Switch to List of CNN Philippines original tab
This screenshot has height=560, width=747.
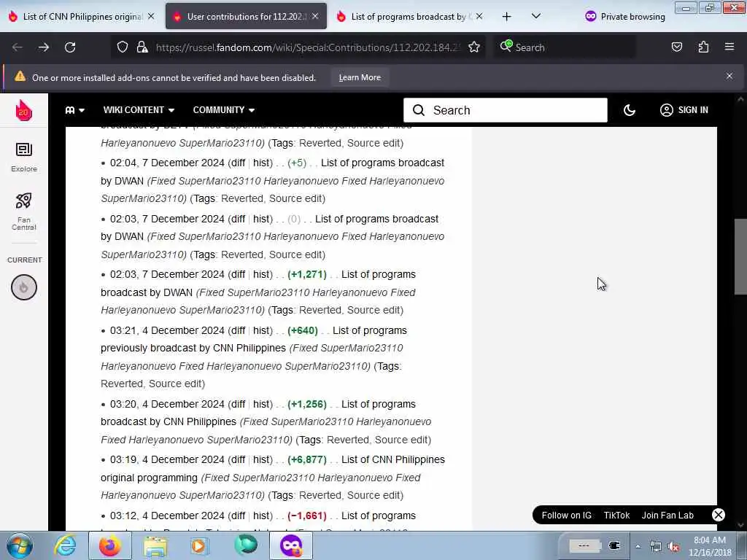pyautogui.click(x=82, y=17)
